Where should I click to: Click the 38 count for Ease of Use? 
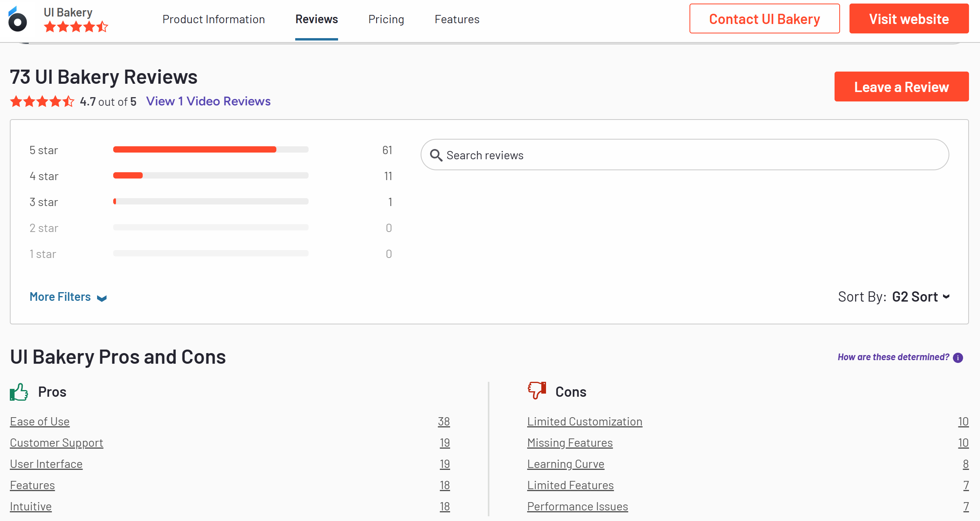coord(444,422)
